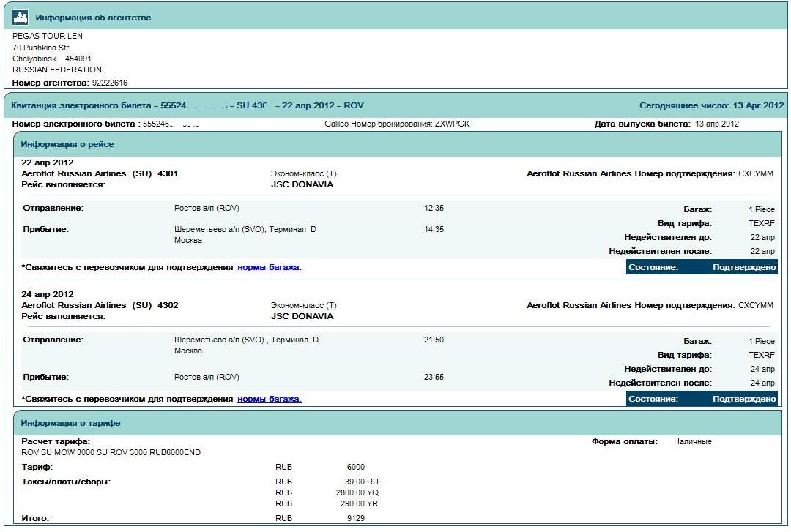Select the 'Информация об агентстве' heading

(x=93, y=18)
